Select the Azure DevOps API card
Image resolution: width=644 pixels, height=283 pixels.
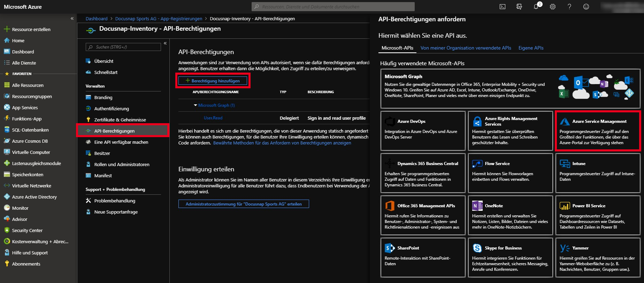[x=423, y=131]
